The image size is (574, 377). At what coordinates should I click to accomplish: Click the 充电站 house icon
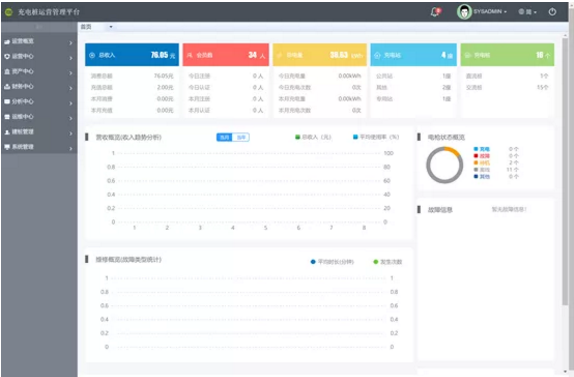tap(377, 55)
